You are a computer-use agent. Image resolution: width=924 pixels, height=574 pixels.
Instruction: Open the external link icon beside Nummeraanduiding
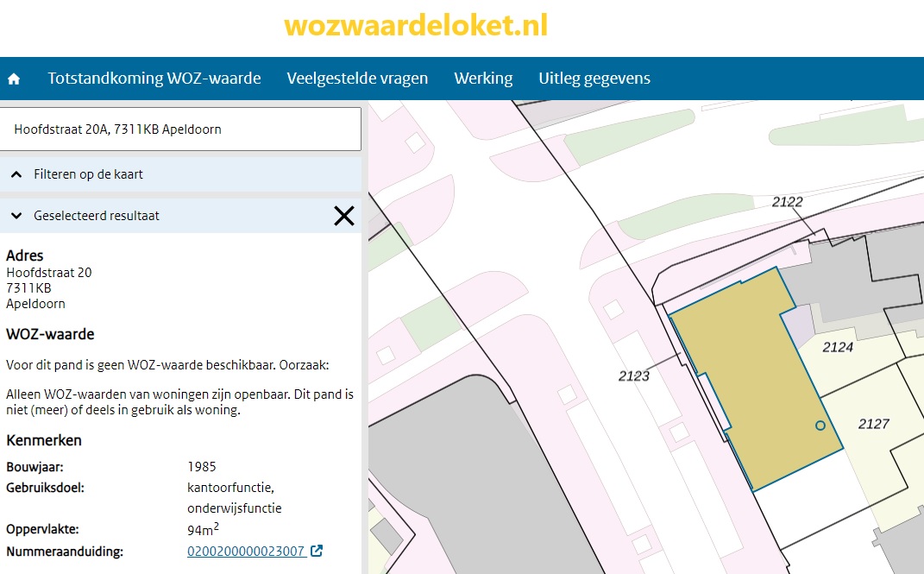[317, 550]
